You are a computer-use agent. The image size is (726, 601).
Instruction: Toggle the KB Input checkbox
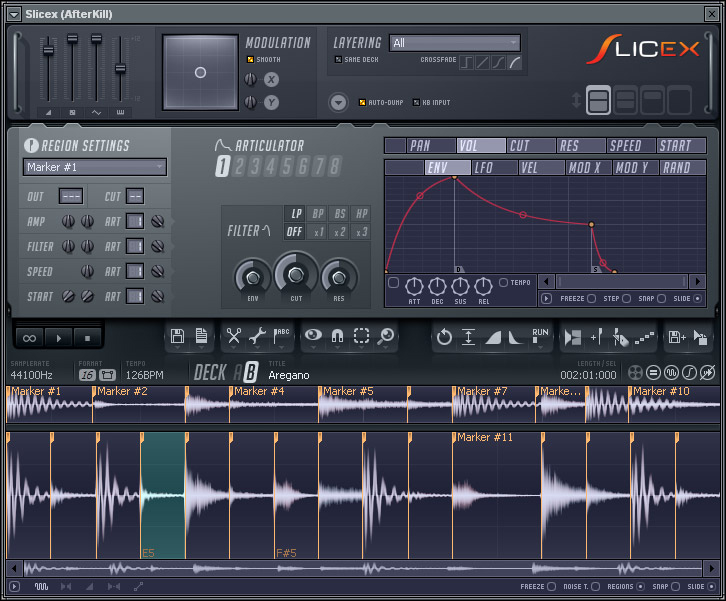click(x=416, y=102)
